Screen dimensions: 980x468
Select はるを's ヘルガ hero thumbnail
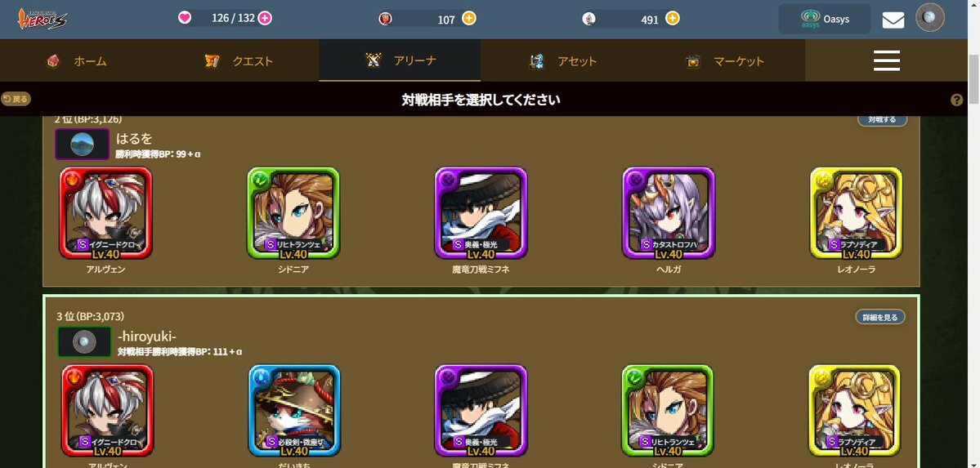click(x=669, y=213)
